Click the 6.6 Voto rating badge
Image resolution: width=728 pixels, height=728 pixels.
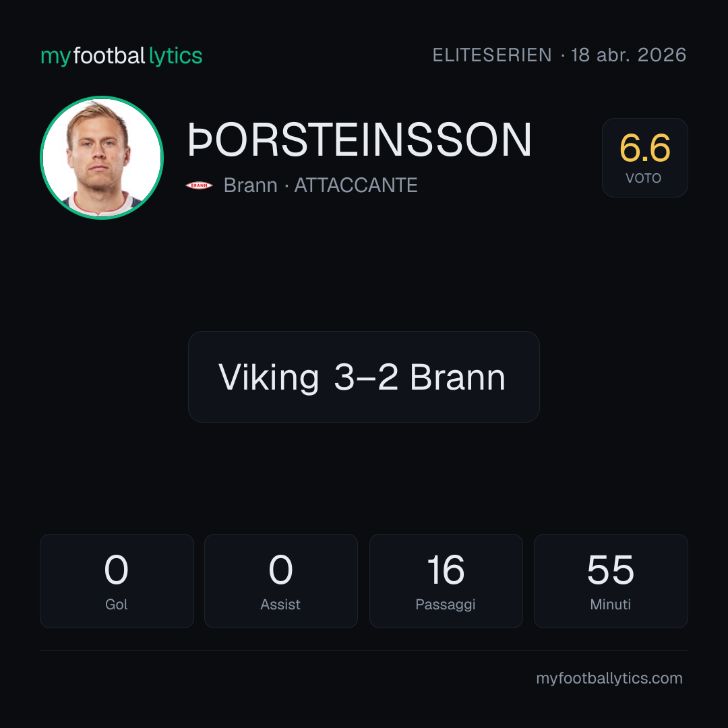point(645,157)
